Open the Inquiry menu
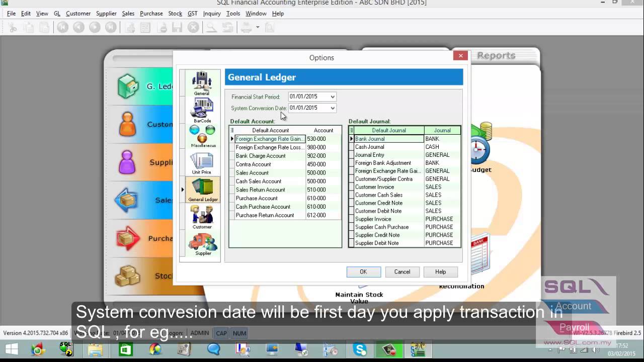The height and width of the screenshot is (362, 644). pos(212,14)
